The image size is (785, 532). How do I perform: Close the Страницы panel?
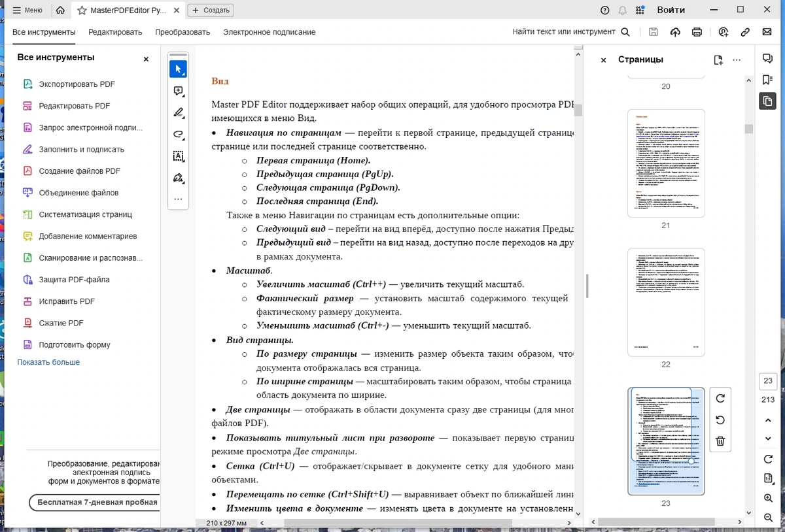point(603,59)
